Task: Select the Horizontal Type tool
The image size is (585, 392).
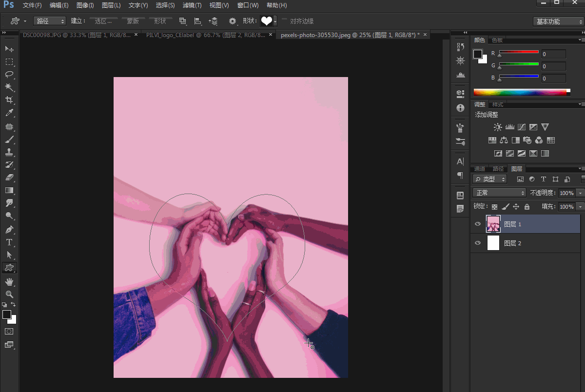Action: (9, 242)
